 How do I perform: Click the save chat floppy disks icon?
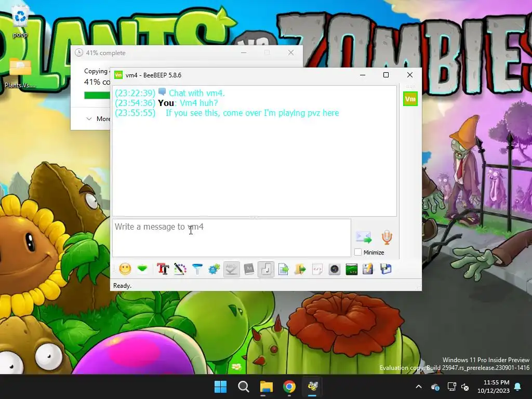pos(385,269)
